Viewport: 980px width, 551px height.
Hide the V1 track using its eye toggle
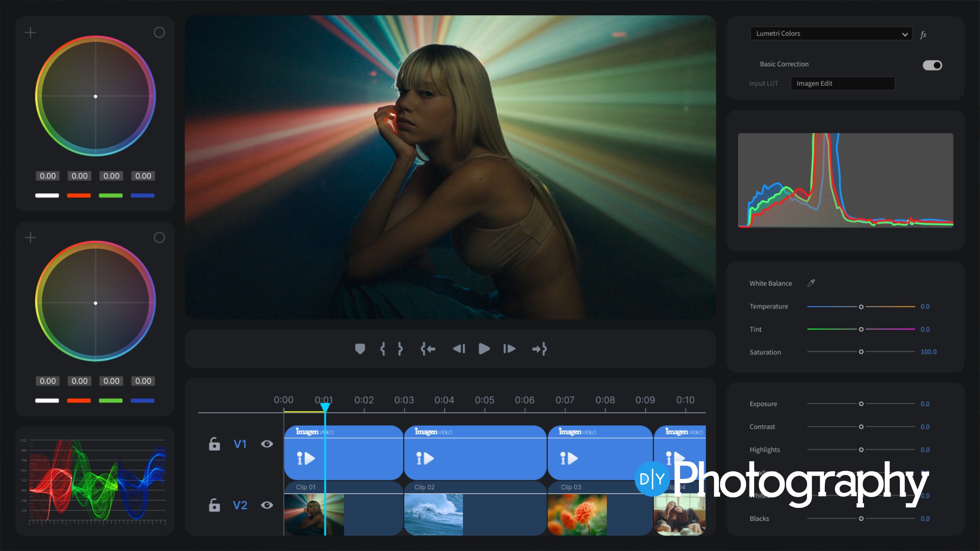tap(268, 444)
